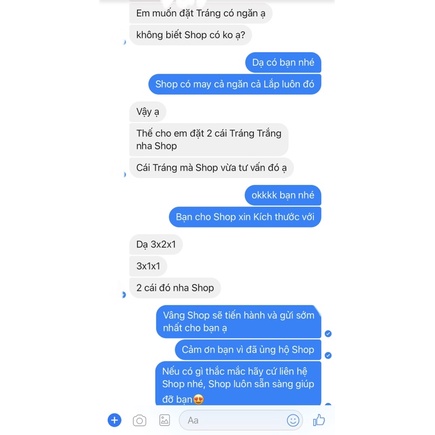The width and height of the screenshot is (435, 435).
Task: Tap "không biết Shop có ko ạ?" message
Action: tap(190, 35)
